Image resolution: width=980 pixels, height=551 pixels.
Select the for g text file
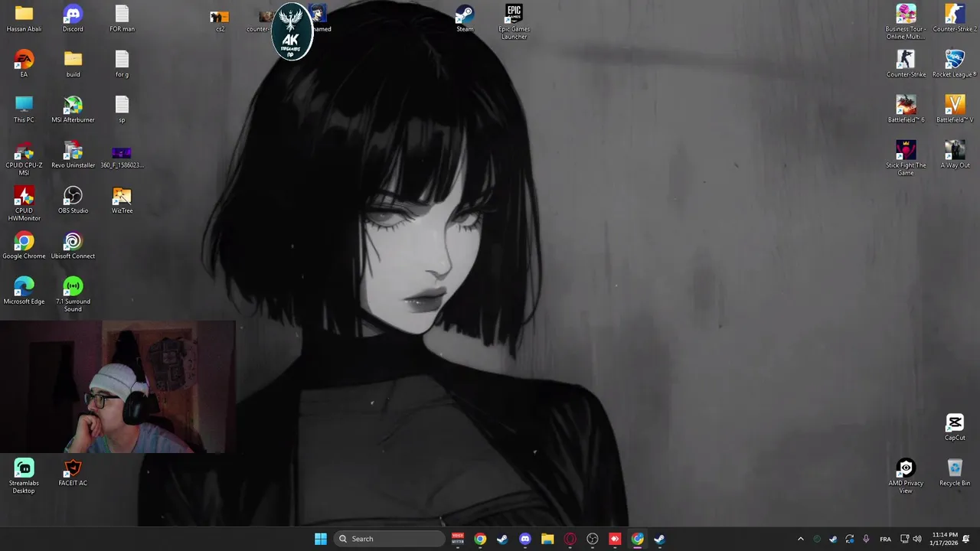click(122, 64)
